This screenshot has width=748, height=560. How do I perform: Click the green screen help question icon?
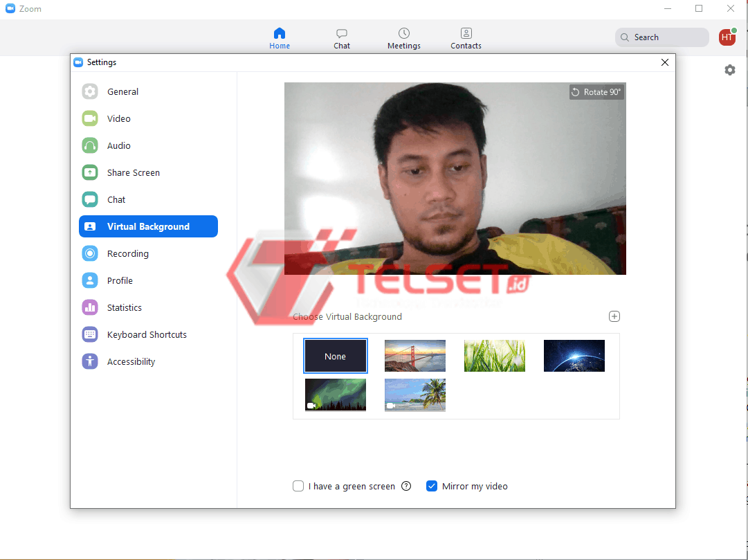(x=406, y=486)
